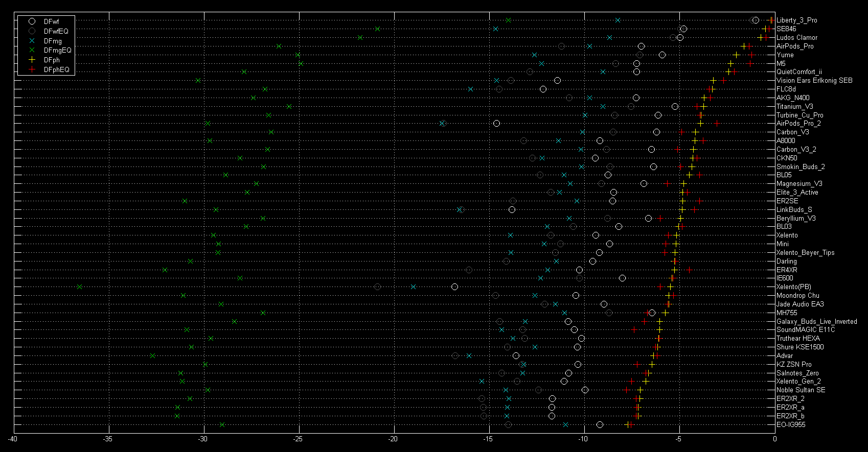Click the Titanium_V3 row label
The height and width of the screenshot is (452, 868).
[x=795, y=107]
